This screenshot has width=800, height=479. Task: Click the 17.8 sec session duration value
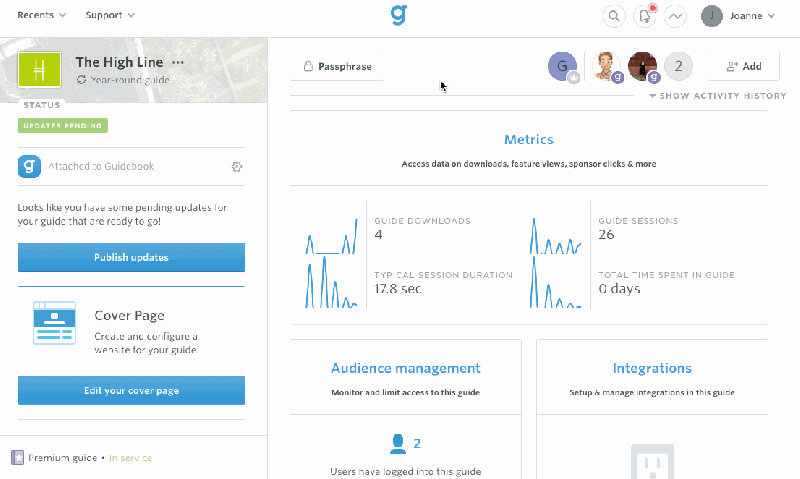(398, 289)
